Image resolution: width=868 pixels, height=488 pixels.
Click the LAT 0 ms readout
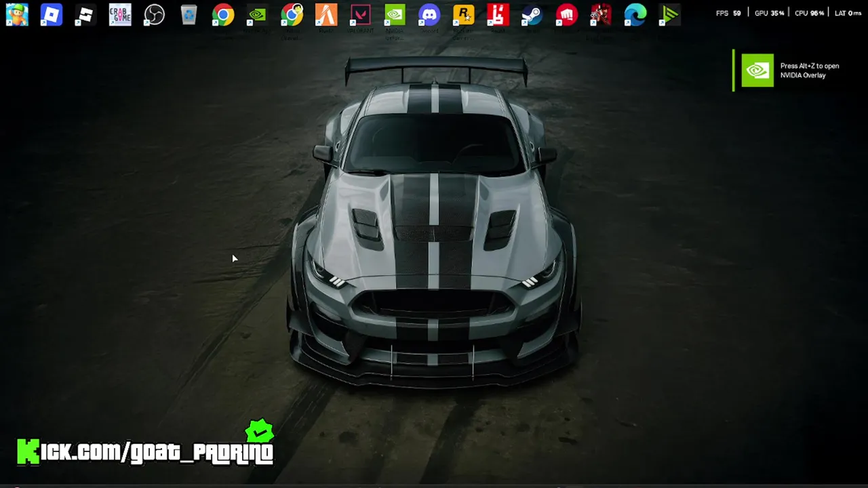pyautogui.click(x=848, y=13)
